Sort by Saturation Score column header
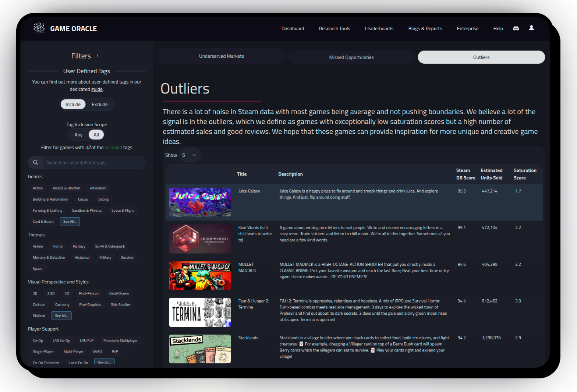 [x=525, y=174]
